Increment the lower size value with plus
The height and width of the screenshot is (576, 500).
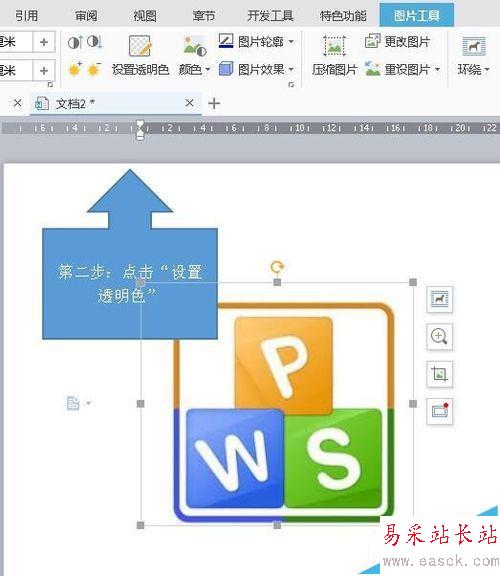(44, 70)
